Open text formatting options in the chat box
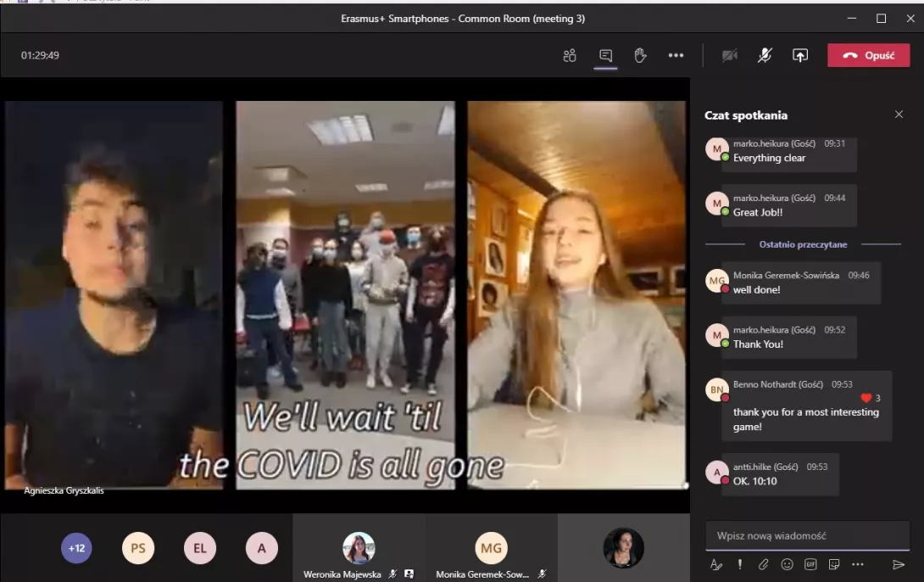Viewport: 924px width, 582px height. tap(716, 564)
